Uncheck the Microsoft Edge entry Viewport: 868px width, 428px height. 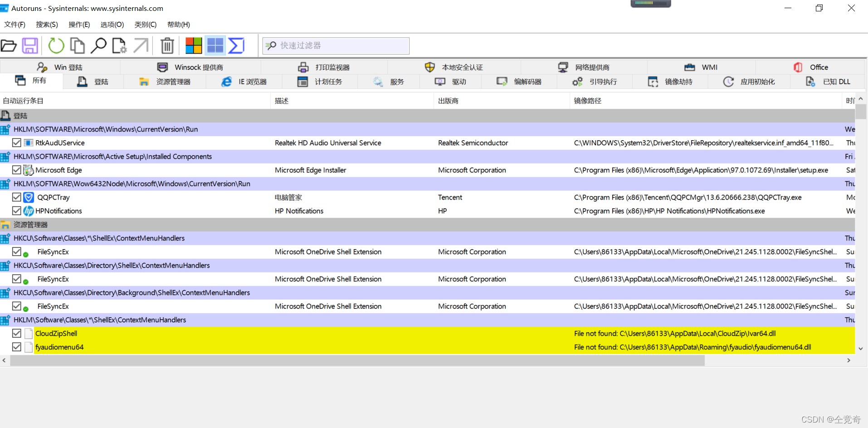click(17, 170)
